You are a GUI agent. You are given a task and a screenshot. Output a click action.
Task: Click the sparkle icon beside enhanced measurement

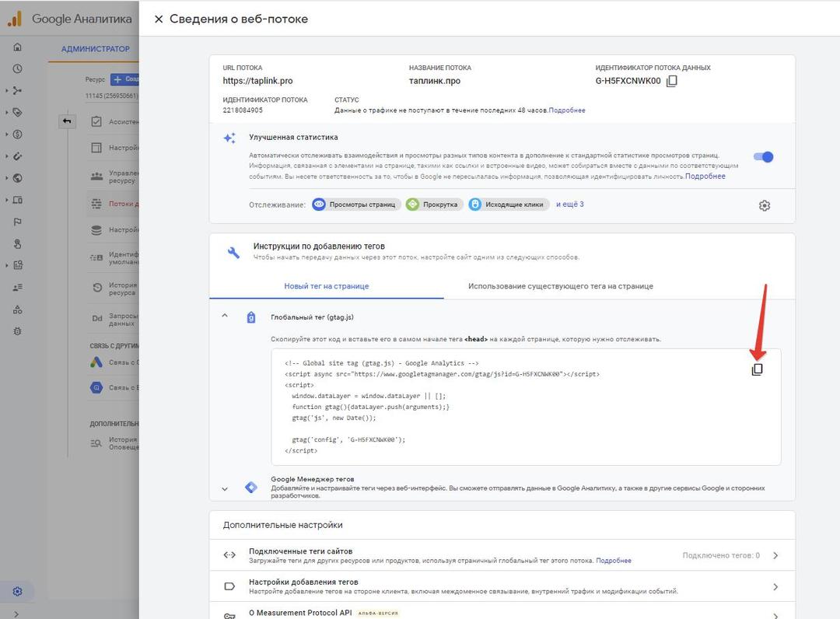pos(229,138)
